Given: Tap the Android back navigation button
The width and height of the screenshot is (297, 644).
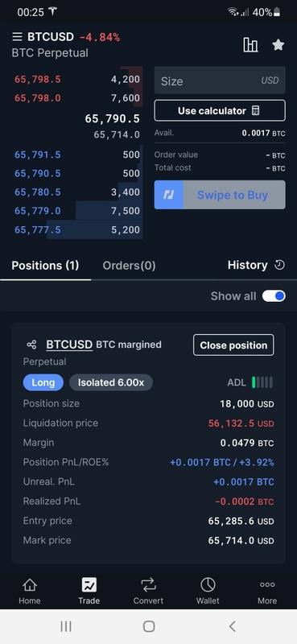Looking at the screenshot, I should [x=233, y=626].
